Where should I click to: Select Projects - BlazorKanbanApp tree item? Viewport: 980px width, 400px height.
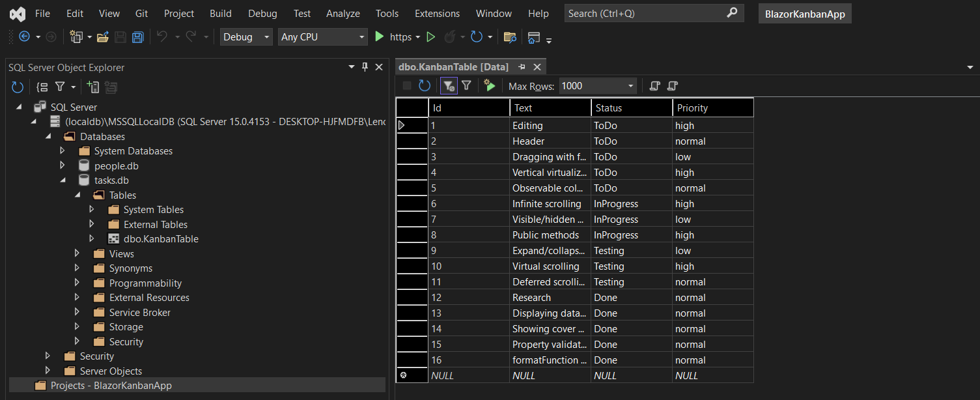[x=111, y=385]
